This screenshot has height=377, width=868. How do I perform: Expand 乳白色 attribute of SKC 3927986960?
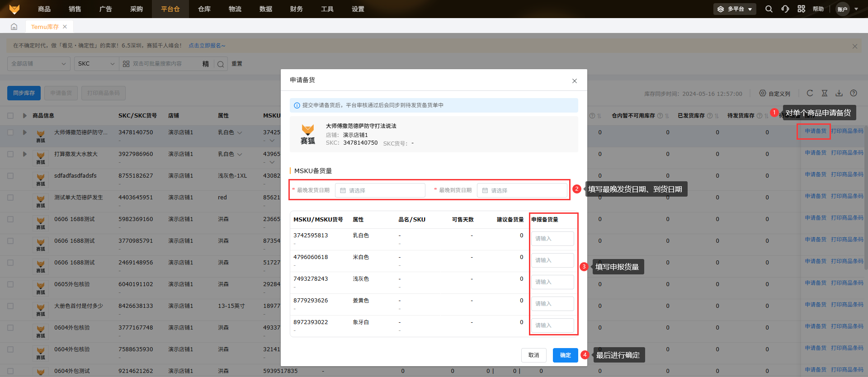coord(240,155)
